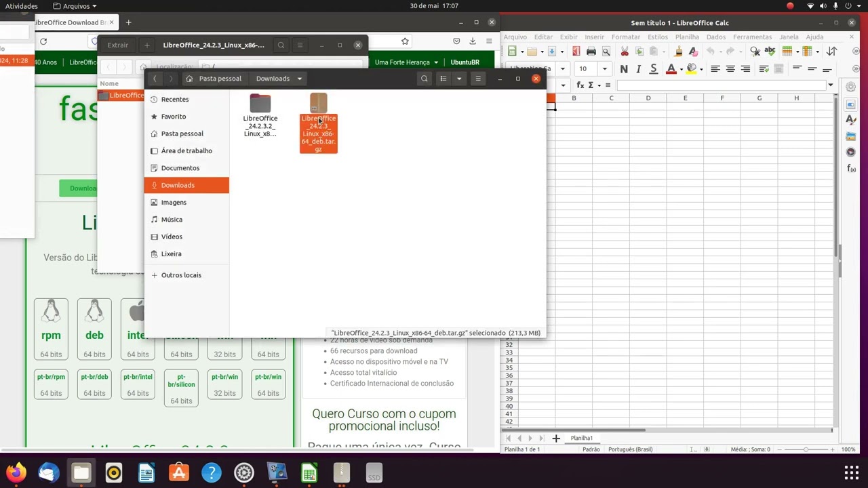Open the Ferramentas menu in Calc
Screen dimensions: 868x488
click(752, 37)
